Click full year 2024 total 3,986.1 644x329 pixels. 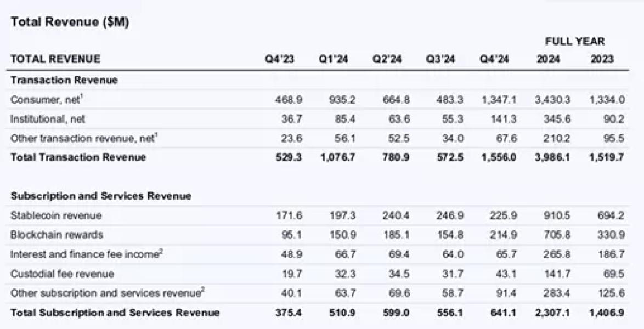click(552, 157)
